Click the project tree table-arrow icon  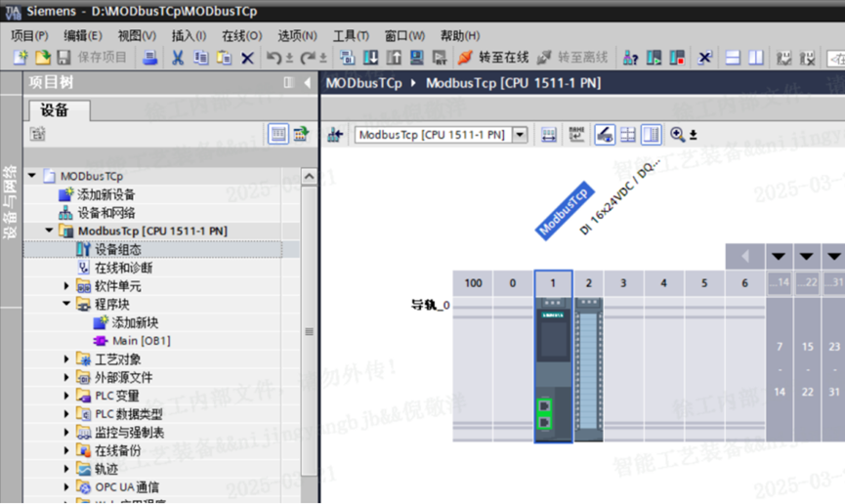click(x=301, y=134)
